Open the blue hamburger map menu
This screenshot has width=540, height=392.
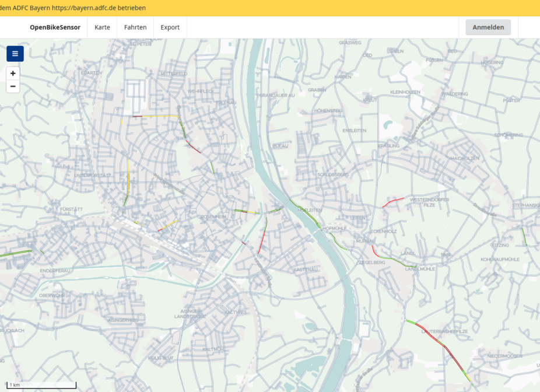pyautogui.click(x=15, y=54)
